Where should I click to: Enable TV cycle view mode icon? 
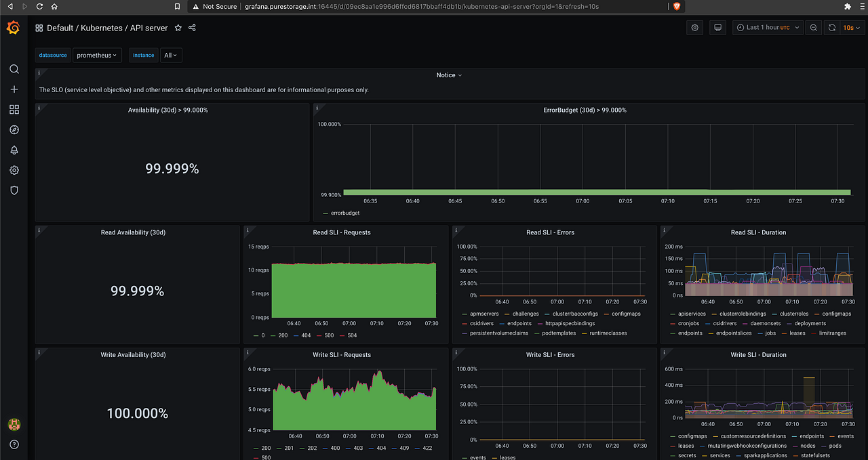click(717, 27)
